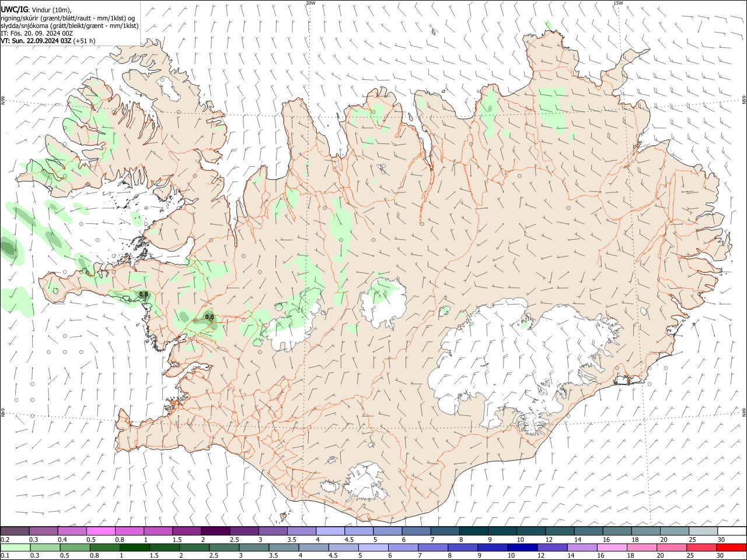Click upper legend swatch between 4 and 4.5
The image size is (747, 560).
(330, 531)
